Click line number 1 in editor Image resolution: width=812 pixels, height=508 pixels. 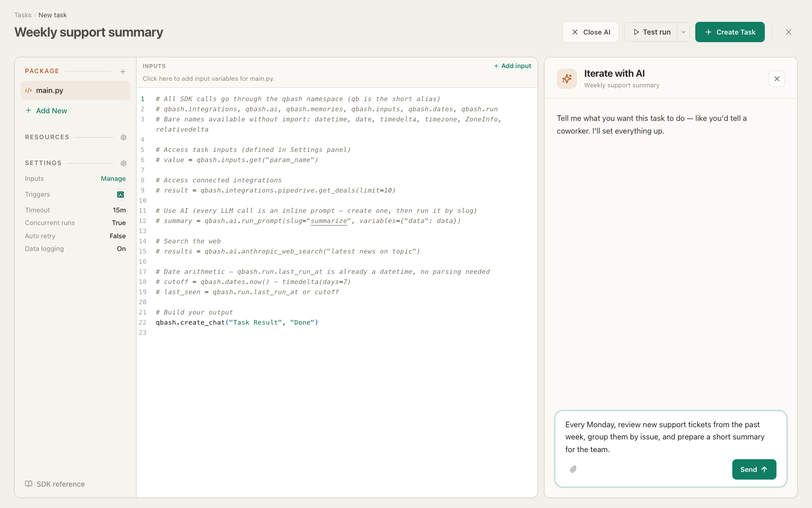point(143,99)
